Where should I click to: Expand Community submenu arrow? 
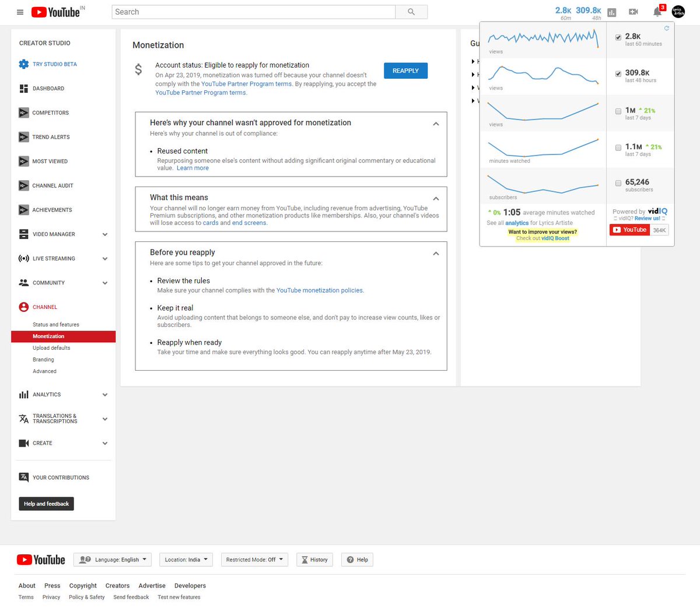105,283
